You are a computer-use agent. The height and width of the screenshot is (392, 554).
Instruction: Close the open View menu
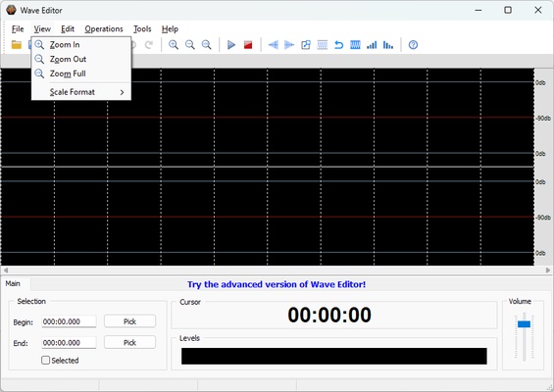pyautogui.click(x=42, y=29)
